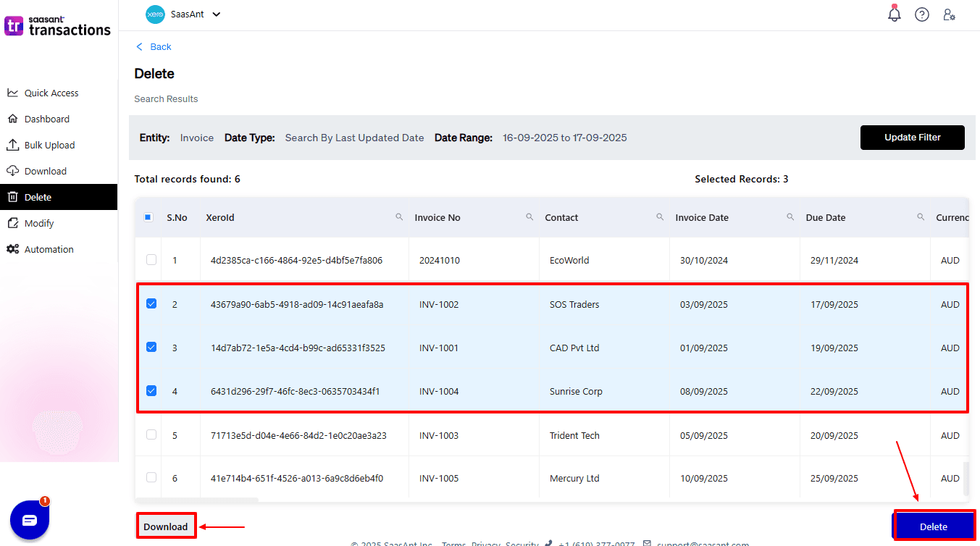Open user settings profile icon
The height and width of the screenshot is (546, 980).
point(949,14)
